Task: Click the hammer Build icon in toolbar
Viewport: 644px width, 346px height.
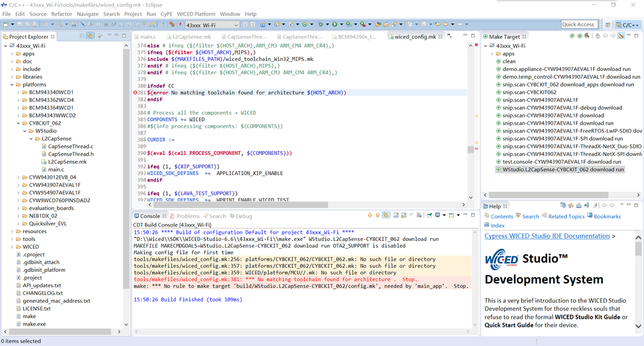Action: point(59,25)
